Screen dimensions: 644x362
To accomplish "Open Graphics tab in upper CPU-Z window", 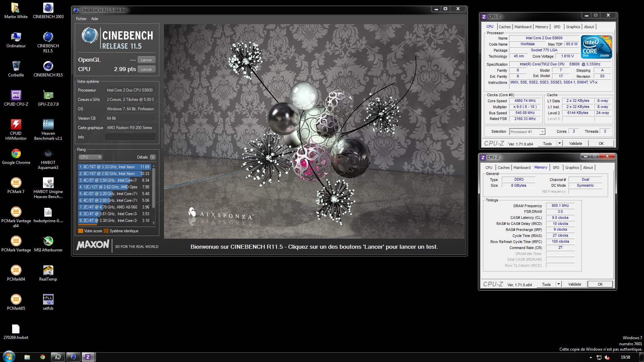I will click(x=573, y=27).
